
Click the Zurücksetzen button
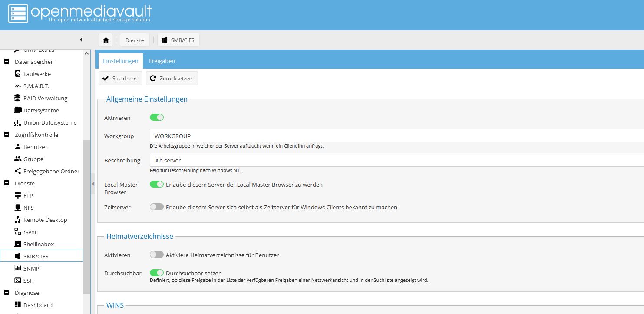[x=172, y=79]
